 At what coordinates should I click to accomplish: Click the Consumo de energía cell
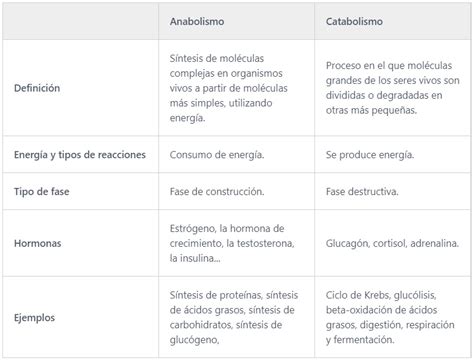click(x=217, y=155)
